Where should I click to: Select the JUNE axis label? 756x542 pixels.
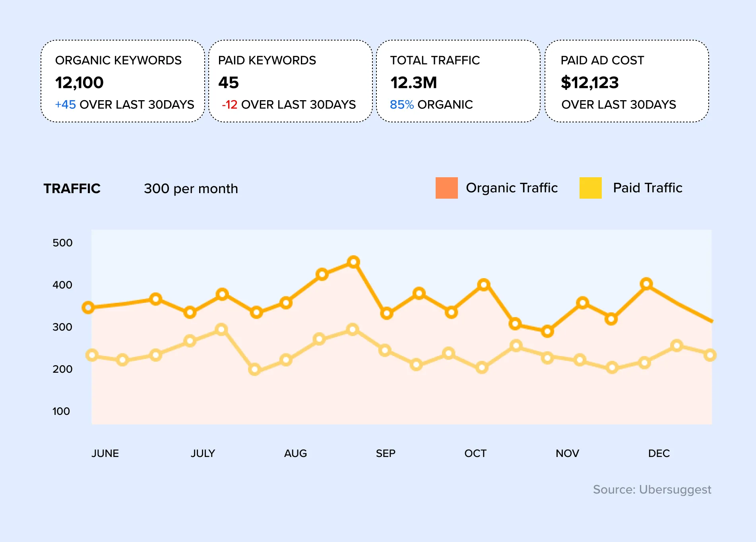105,453
